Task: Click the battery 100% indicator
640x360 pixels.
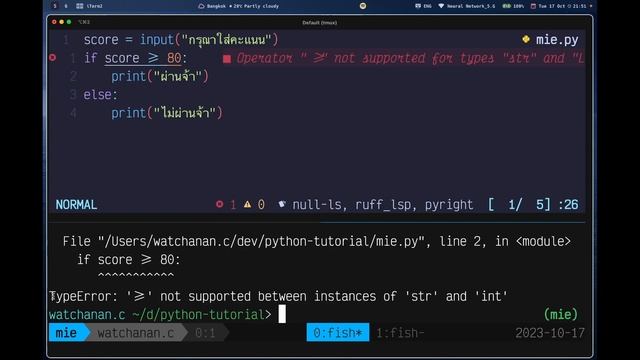Action: tap(513, 6)
